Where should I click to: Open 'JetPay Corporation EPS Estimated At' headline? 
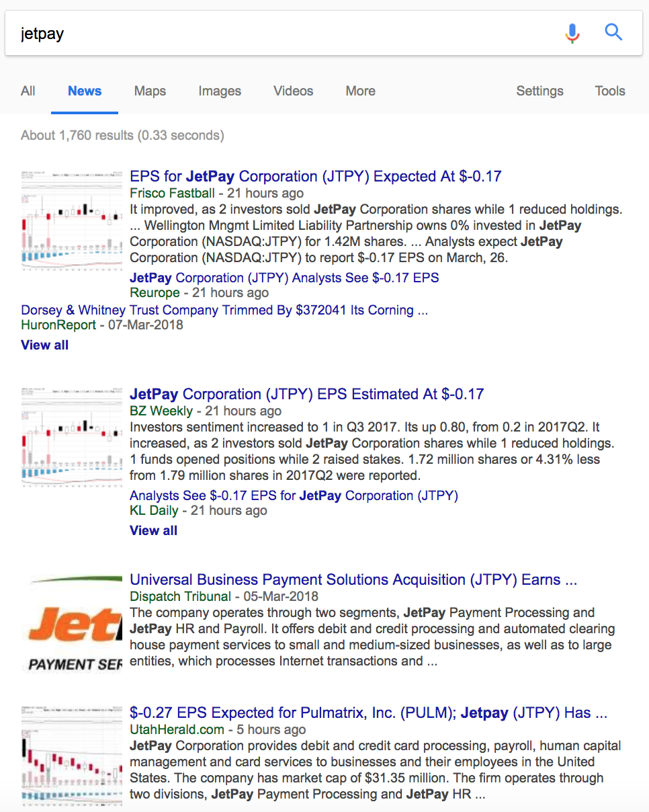(306, 394)
